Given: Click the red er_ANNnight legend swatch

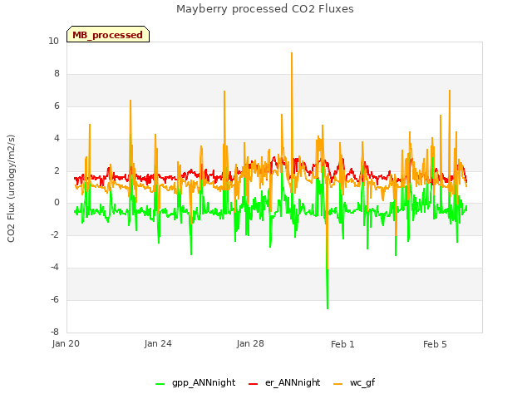Looking at the screenshot, I should click(253, 384).
